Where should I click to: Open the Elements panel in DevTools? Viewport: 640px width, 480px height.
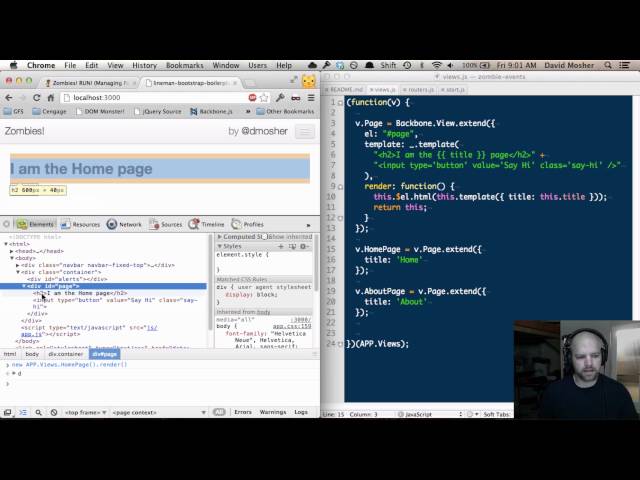click(35, 224)
